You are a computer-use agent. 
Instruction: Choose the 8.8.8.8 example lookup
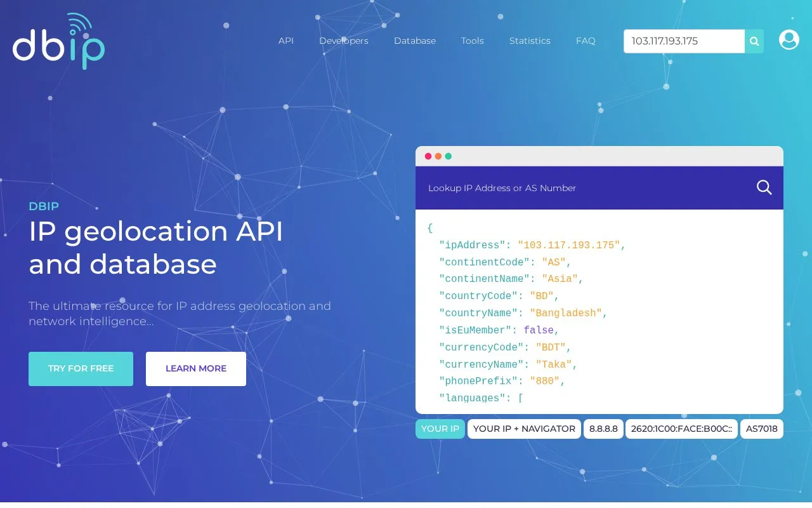click(604, 429)
